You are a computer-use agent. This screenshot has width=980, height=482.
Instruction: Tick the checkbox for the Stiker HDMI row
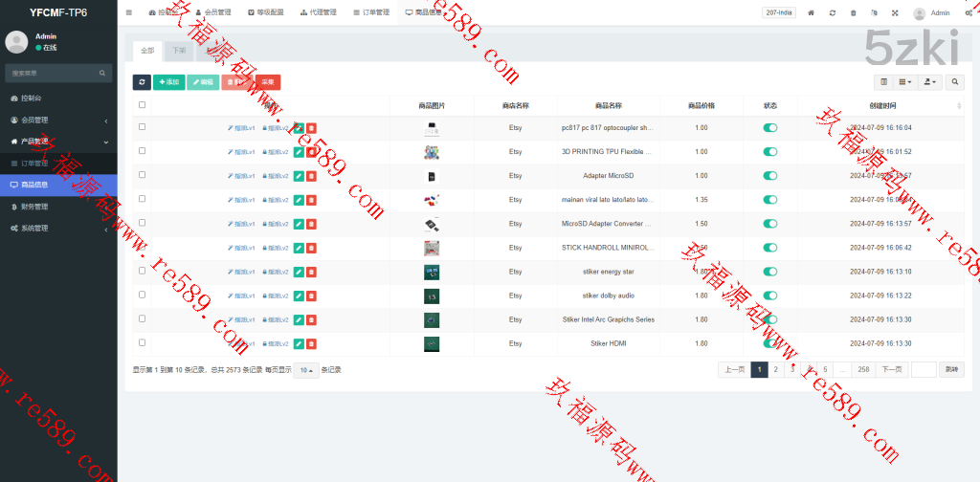tap(143, 342)
